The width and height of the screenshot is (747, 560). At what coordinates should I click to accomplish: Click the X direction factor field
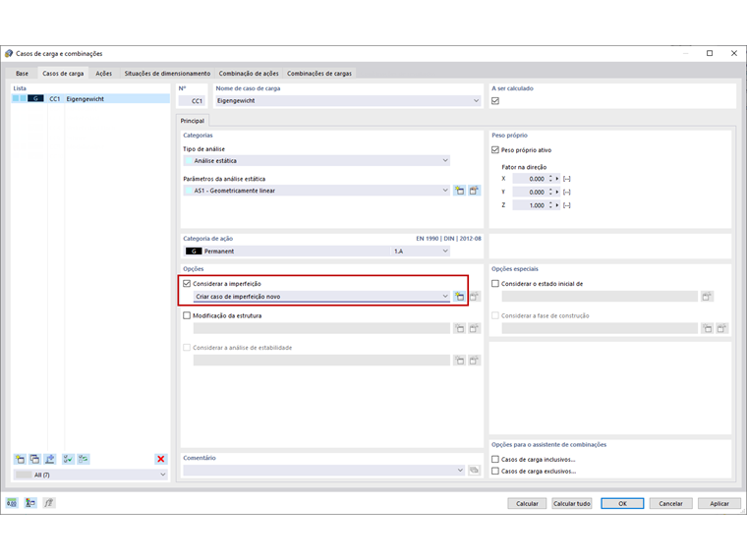[x=529, y=179]
